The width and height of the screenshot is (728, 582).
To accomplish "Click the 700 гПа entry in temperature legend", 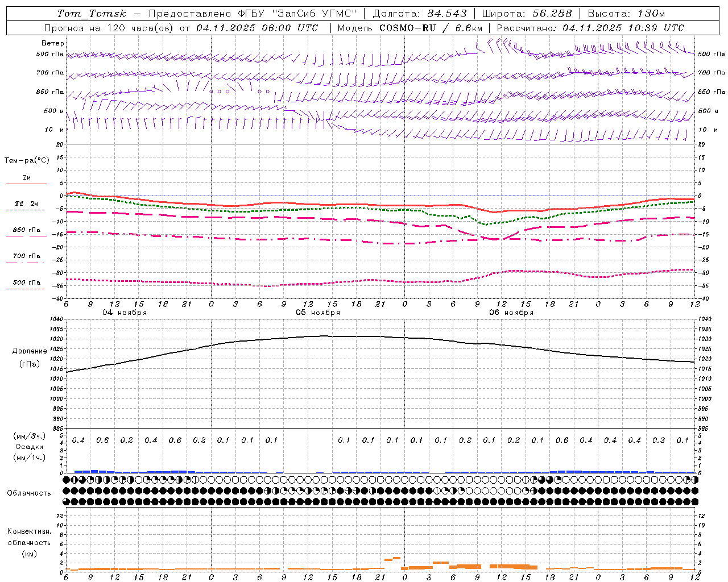I will 26,256.
